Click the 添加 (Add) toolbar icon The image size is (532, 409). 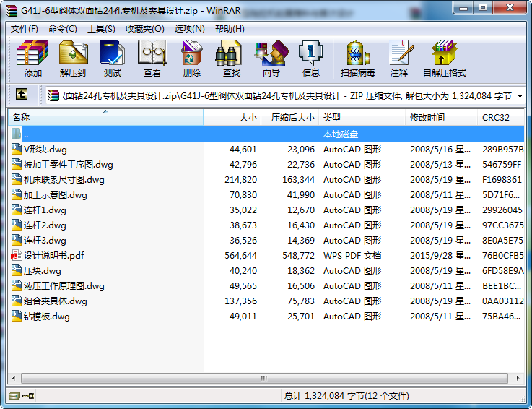click(x=32, y=58)
